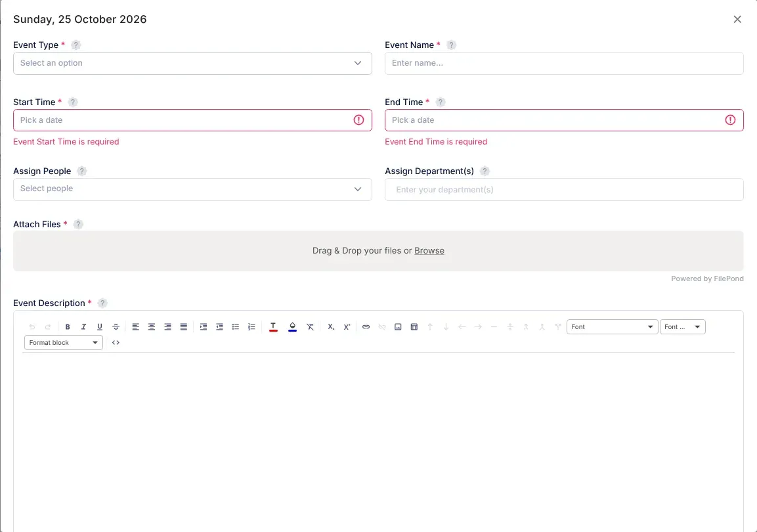Click the Assign Department(s) input field
This screenshot has height=532, width=757.
pos(564,189)
